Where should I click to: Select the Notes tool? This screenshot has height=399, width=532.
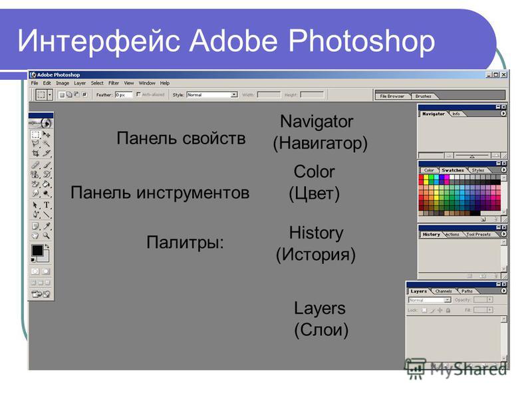tap(35, 226)
